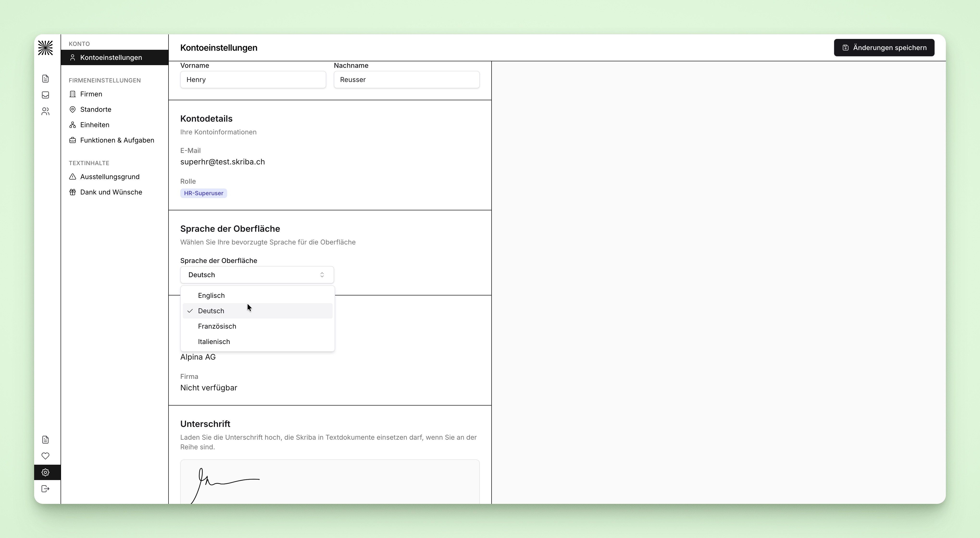Open the people icon in left rail
980x538 pixels.
coord(45,112)
